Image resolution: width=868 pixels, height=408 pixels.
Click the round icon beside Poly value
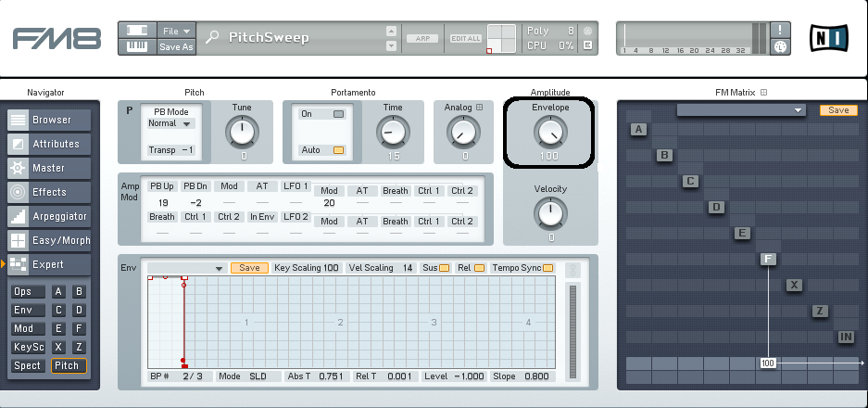[587, 31]
